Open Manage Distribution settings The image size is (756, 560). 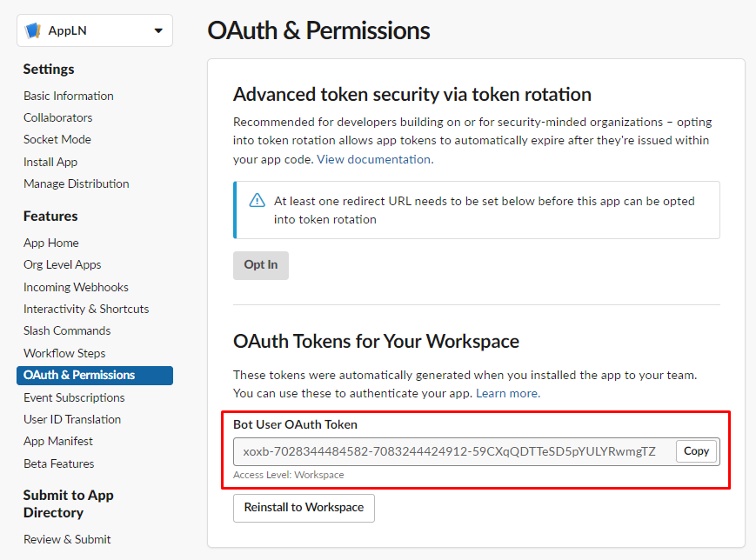pos(75,183)
